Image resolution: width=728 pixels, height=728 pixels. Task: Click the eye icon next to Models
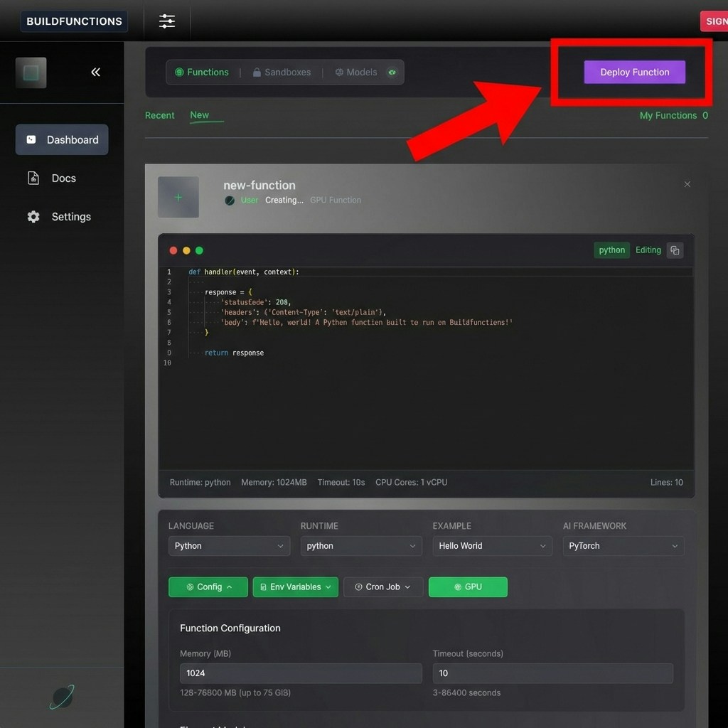tap(392, 72)
